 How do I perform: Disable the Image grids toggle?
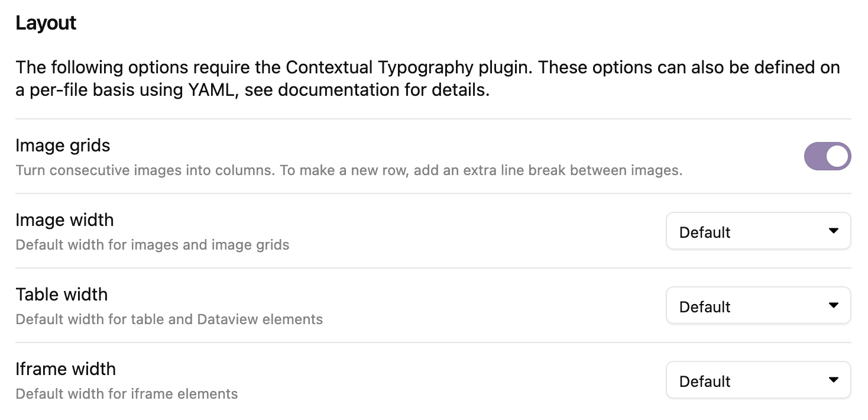pos(827,156)
